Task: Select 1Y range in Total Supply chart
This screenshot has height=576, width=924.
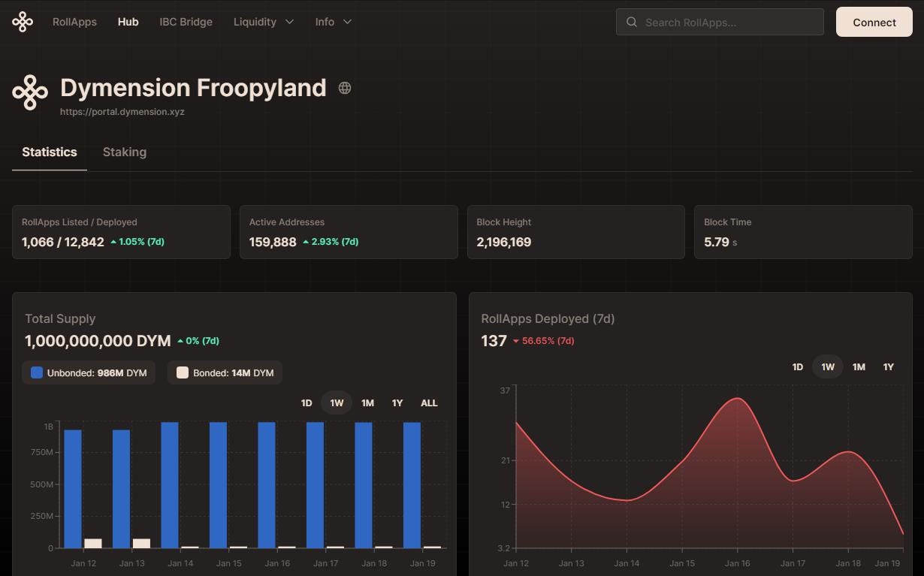Action: (x=397, y=403)
